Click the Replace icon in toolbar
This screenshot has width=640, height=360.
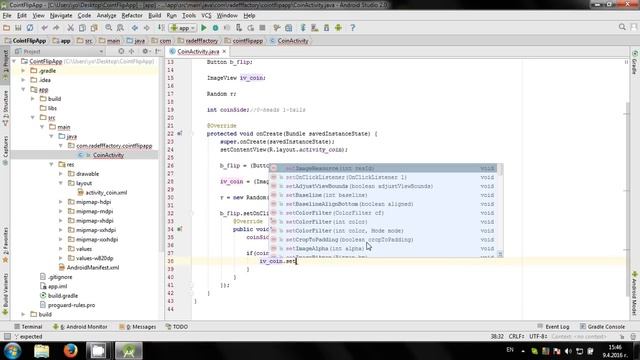coord(120,28)
